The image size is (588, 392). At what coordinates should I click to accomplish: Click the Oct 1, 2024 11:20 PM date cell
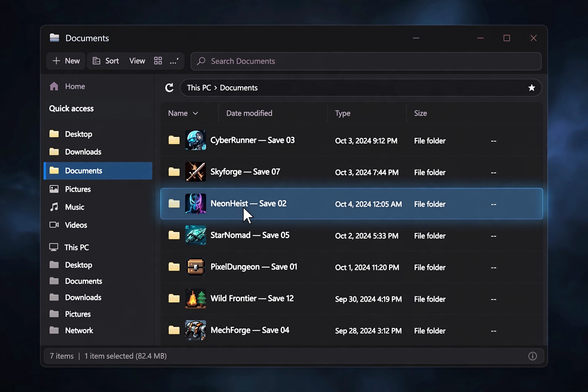(367, 267)
